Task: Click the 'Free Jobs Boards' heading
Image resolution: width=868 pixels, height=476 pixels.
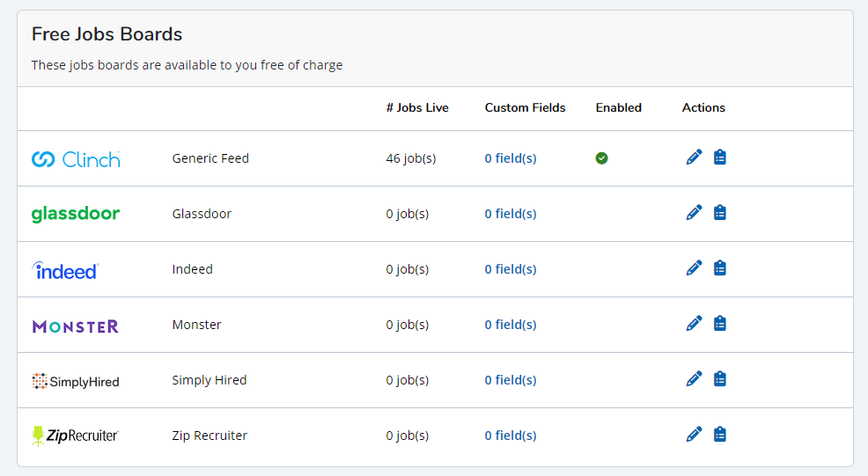Action: coord(107,34)
